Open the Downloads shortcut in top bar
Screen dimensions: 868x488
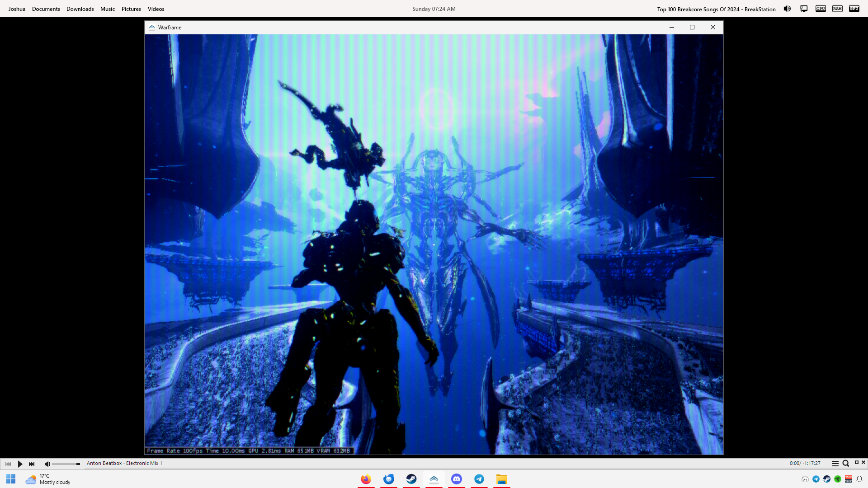[x=80, y=9]
